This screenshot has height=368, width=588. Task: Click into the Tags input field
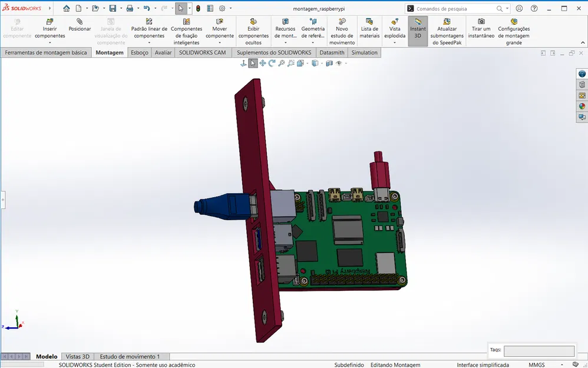point(539,351)
